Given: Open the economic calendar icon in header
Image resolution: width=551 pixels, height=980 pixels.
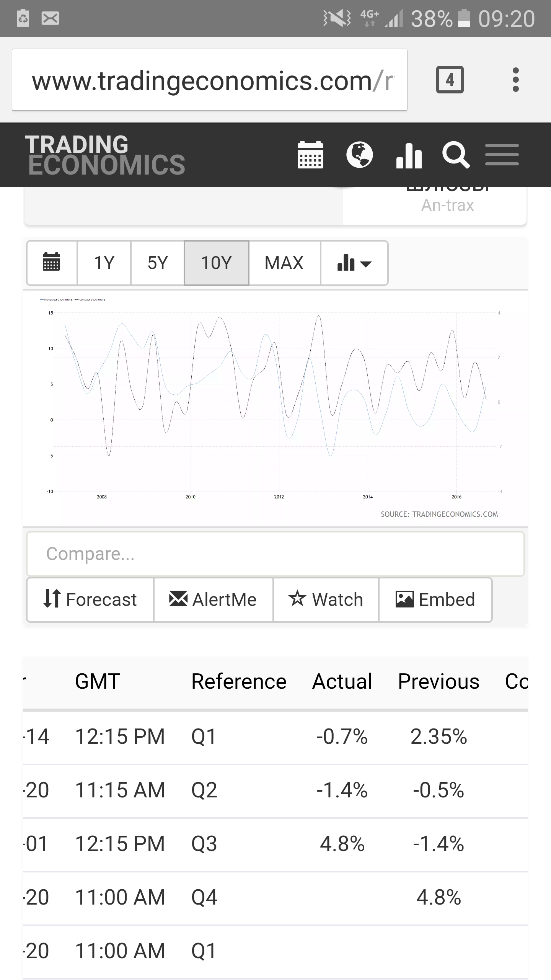Looking at the screenshot, I should coord(310,155).
